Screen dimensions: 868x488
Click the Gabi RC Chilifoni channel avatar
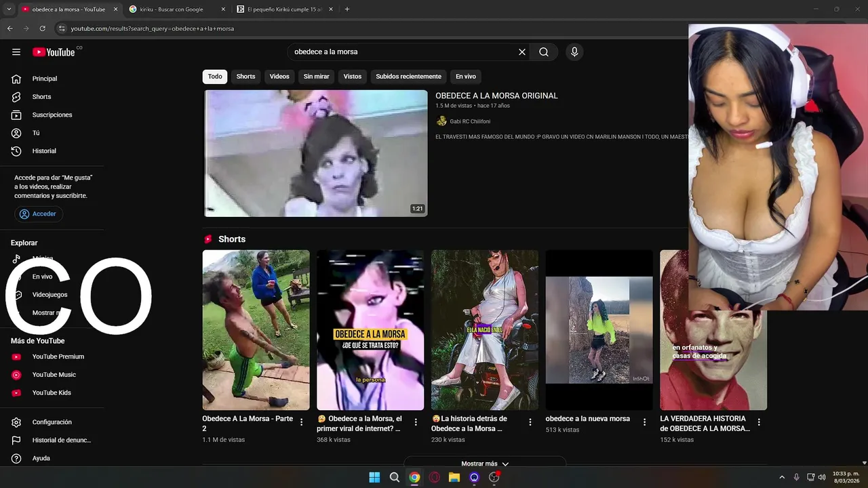pyautogui.click(x=441, y=121)
